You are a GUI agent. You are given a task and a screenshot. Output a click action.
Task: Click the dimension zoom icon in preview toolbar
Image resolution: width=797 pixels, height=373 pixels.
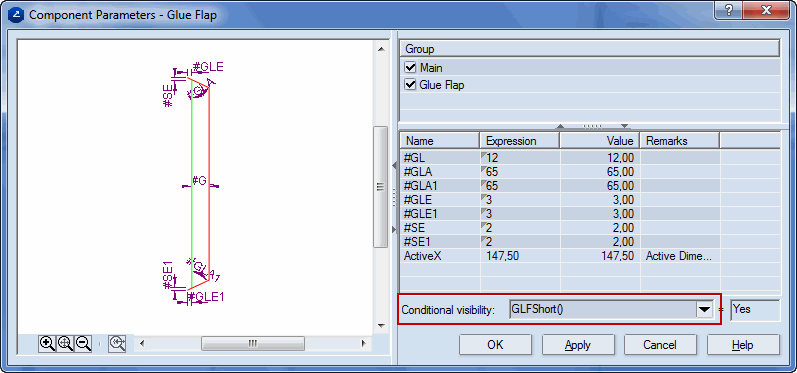pos(117,344)
